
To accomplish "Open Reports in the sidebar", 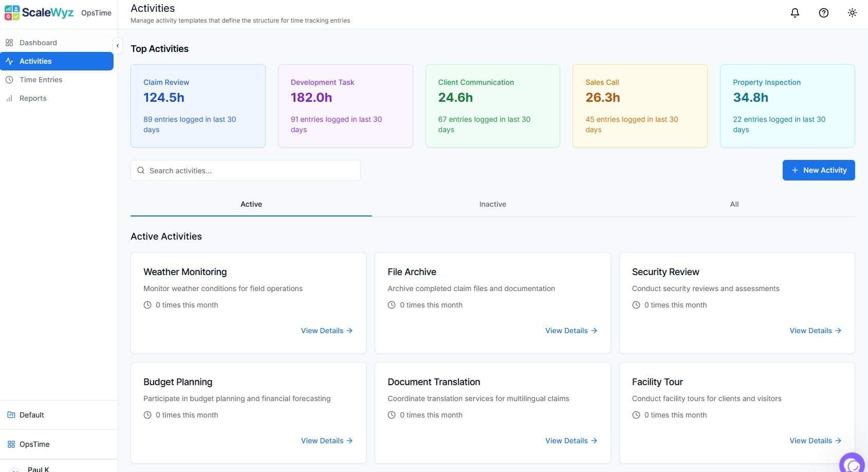I will point(33,98).
